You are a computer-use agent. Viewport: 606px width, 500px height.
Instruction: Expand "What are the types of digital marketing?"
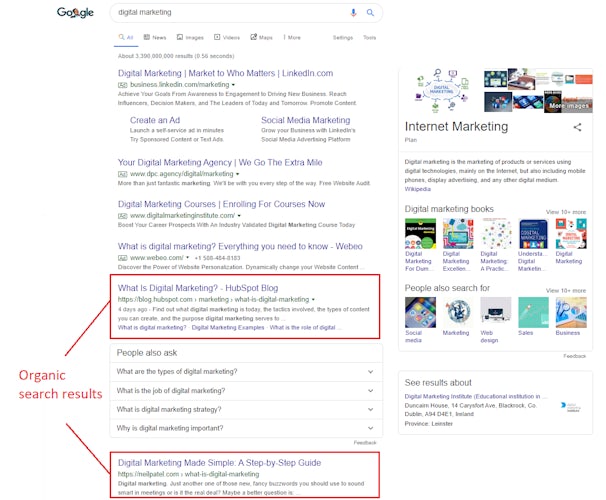pos(245,371)
